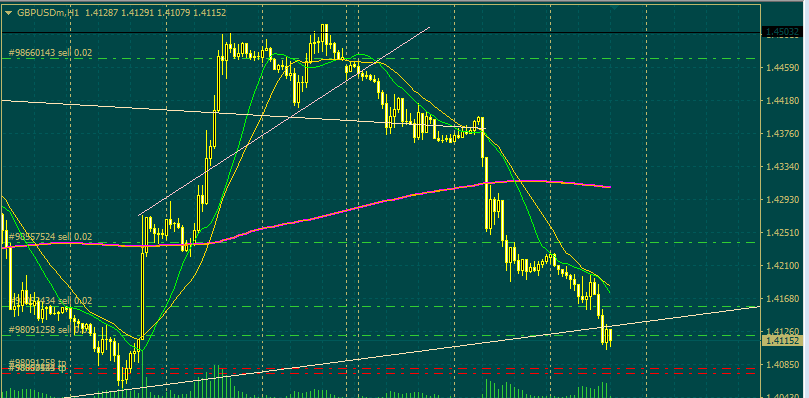Click the 1.44590 price axis label
This screenshot has height=398, width=809.
(x=782, y=67)
